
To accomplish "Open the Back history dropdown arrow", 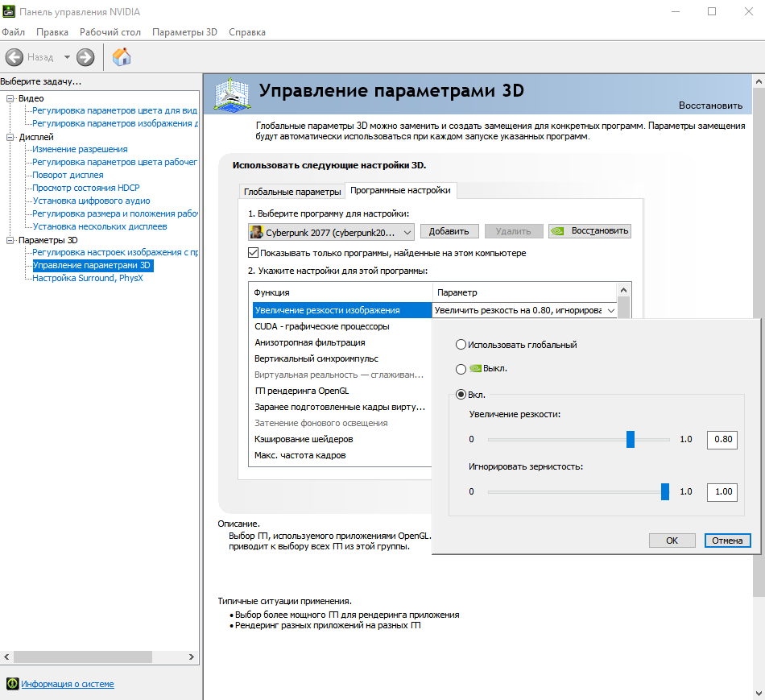I will tap(67, 57).
